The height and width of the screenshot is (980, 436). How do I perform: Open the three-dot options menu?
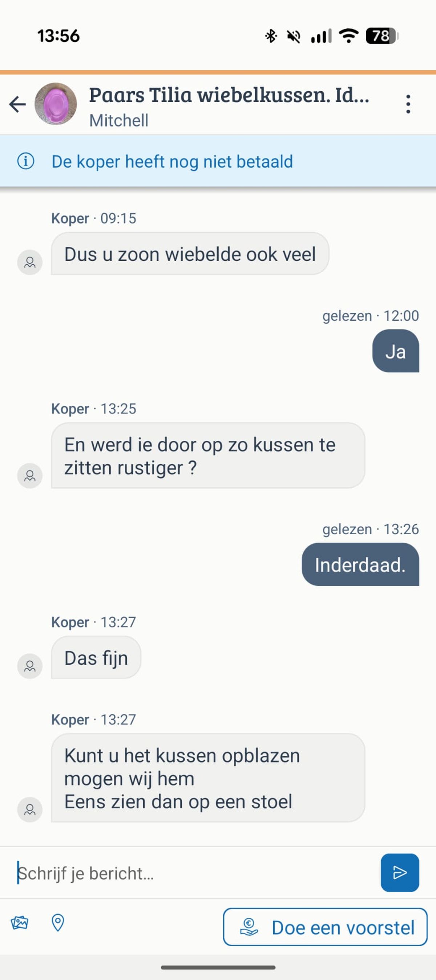coord(408,104)
